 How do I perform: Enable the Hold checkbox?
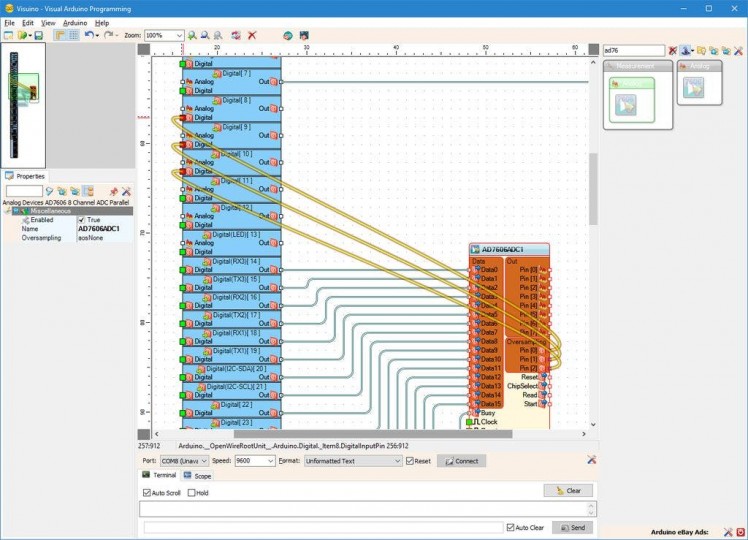coord(191,493)
